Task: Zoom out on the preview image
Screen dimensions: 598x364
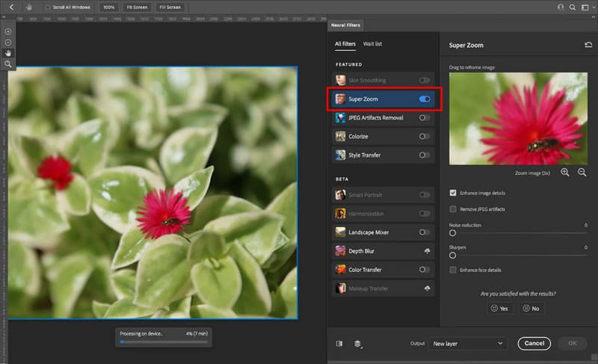Action: pyautogui.click(x=582, y=172)
